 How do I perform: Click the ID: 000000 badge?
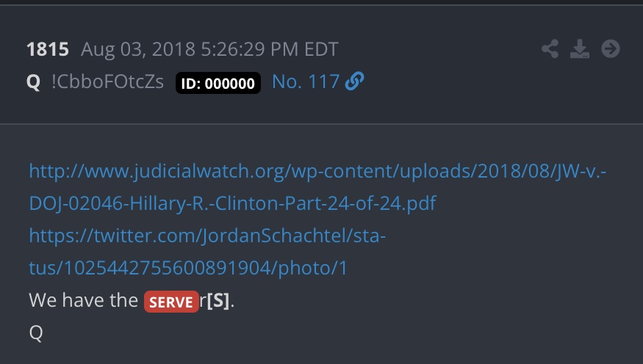tap(218, 83)
